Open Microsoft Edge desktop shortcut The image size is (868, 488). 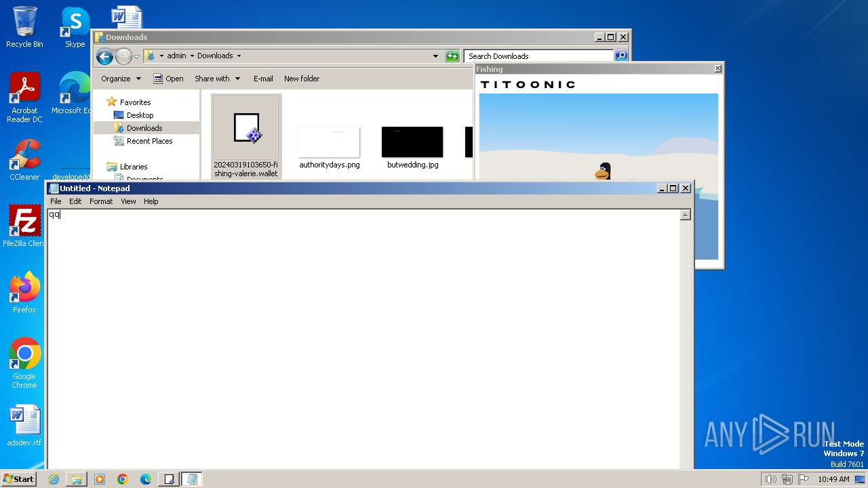[73, 94]
